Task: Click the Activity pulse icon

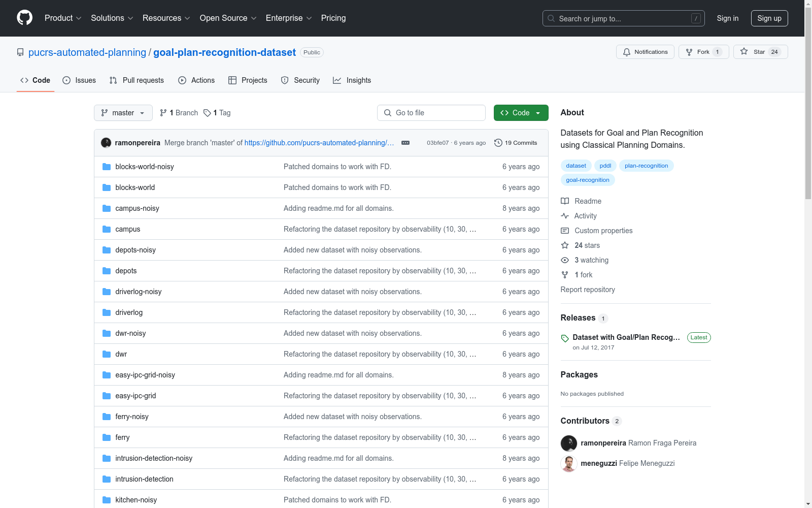Action: 565,216
